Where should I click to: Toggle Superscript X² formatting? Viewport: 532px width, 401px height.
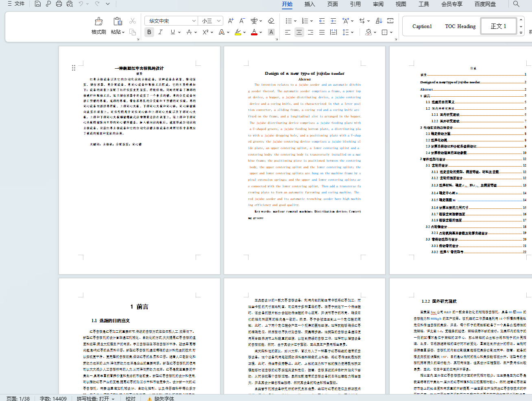click(205, 32)
